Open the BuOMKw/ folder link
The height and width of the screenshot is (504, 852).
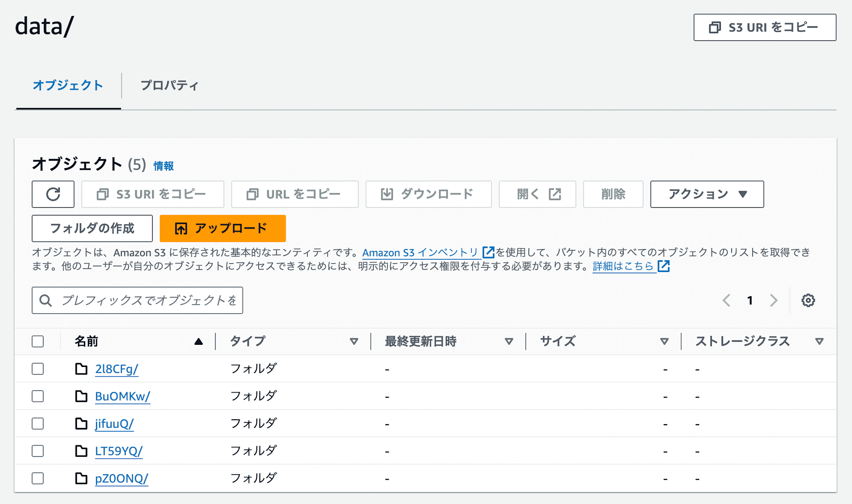tap(122, 396)
